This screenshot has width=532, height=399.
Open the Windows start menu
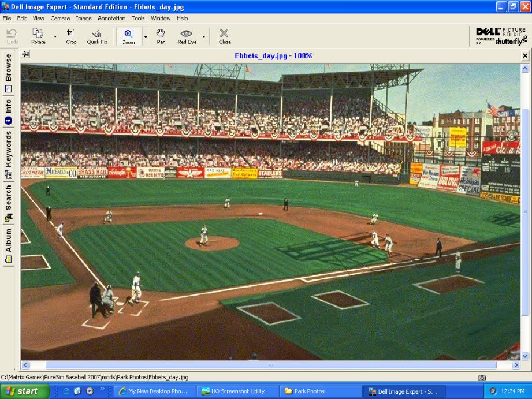click(x=25, y=391)
